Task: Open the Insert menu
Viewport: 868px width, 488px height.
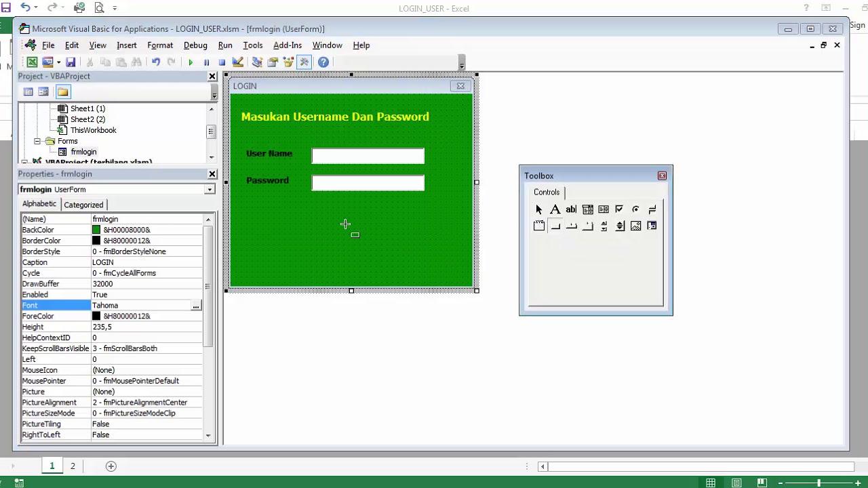Action: pyautogui.click(x=126, y=45)
